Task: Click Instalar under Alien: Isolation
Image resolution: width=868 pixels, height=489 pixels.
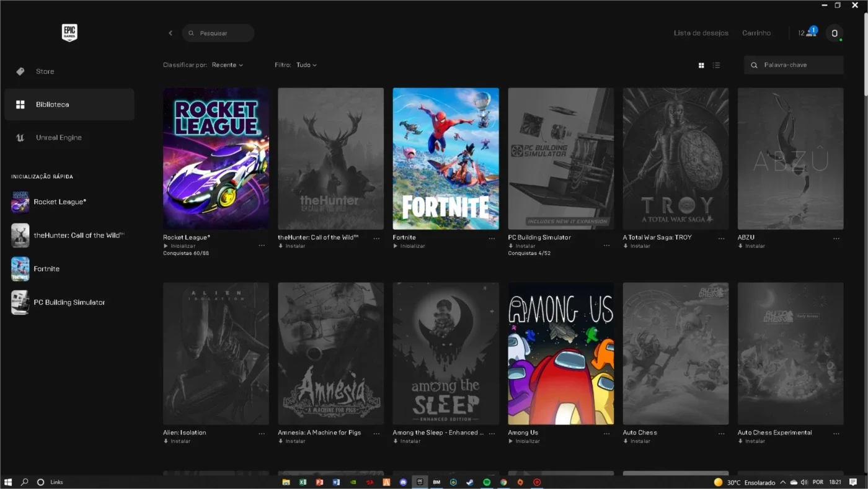Action: point(177,441)
